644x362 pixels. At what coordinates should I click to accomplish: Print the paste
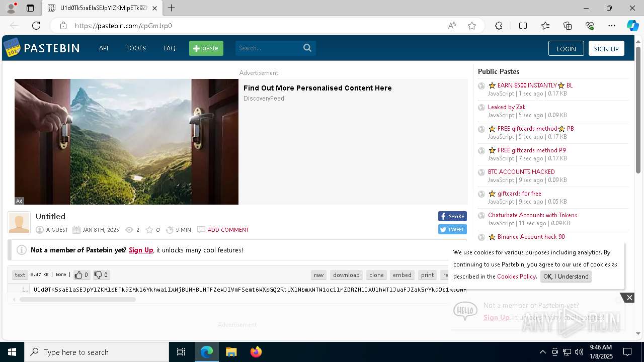click(428, 275)
